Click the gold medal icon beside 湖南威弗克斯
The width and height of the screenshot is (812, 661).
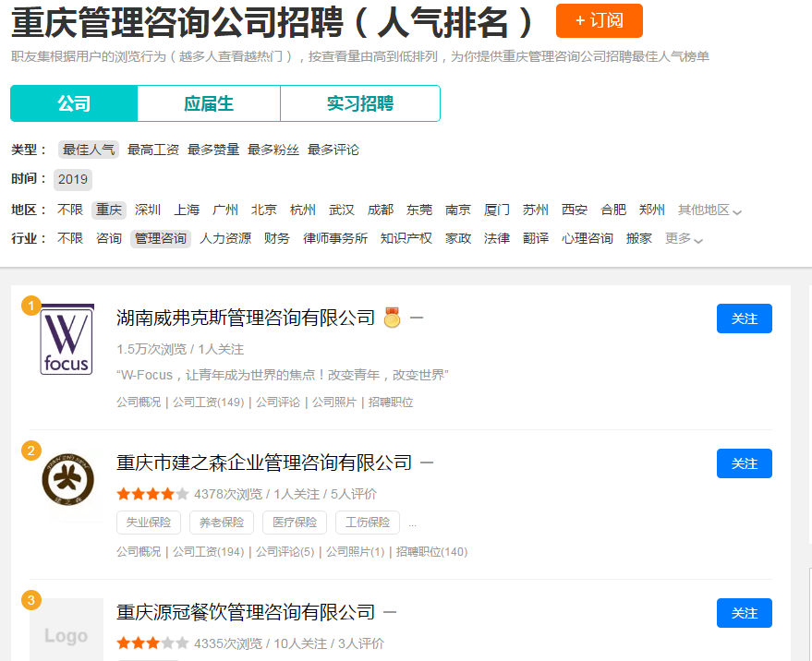pos(392,318)
